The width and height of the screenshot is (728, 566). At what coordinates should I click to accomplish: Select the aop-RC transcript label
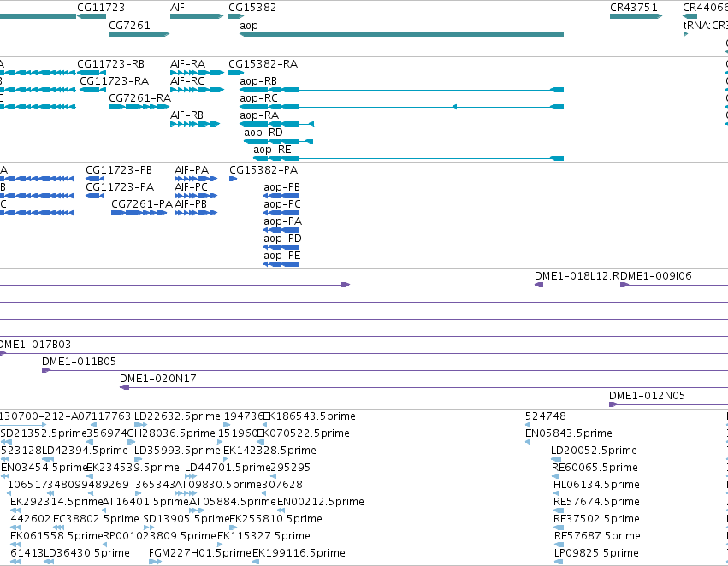tap(258, 97)
